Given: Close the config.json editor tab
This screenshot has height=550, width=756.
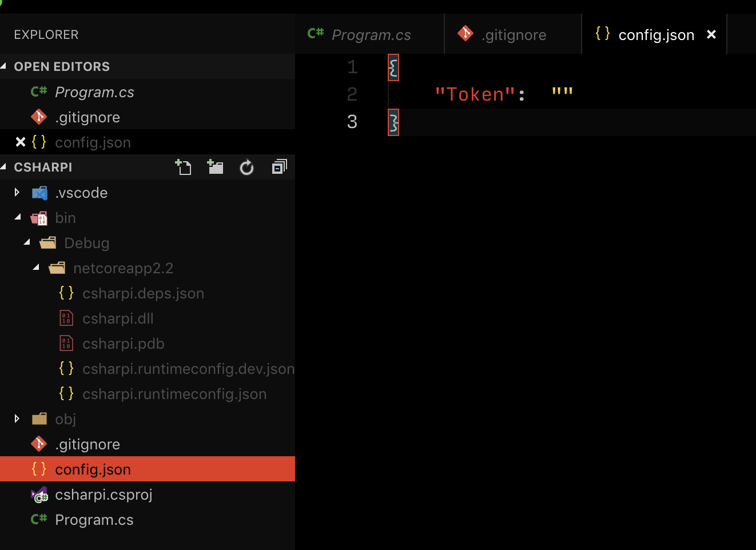Looking at the screenshot, I should [711, 35].
